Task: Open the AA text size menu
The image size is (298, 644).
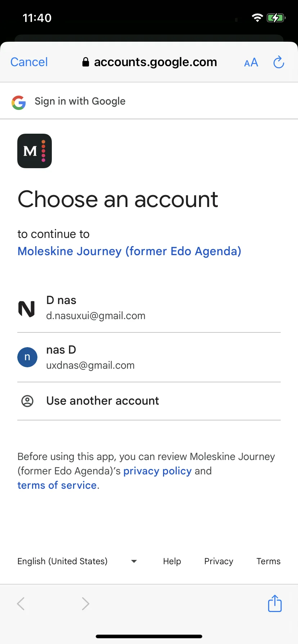Action: tap(251, 63)
